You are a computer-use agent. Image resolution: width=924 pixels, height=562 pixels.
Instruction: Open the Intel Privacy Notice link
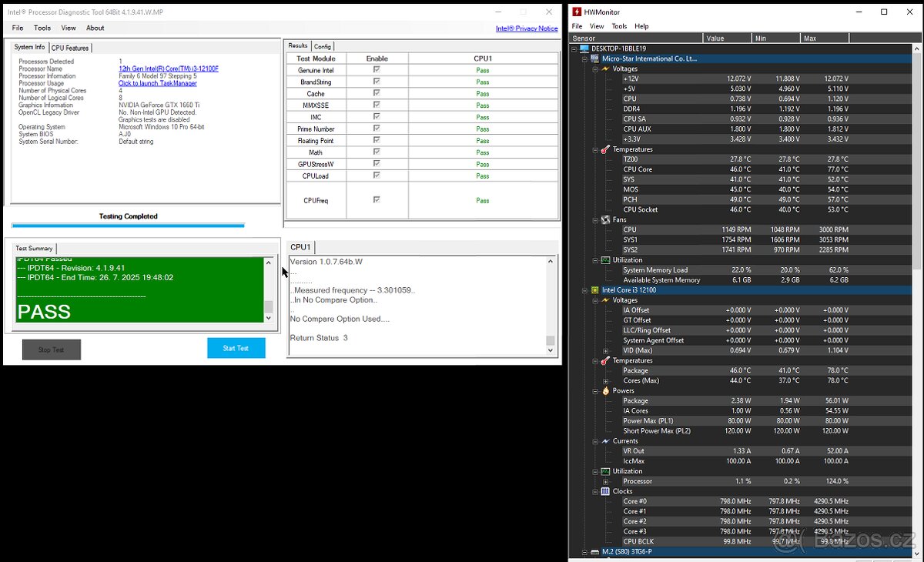(527, 28)
